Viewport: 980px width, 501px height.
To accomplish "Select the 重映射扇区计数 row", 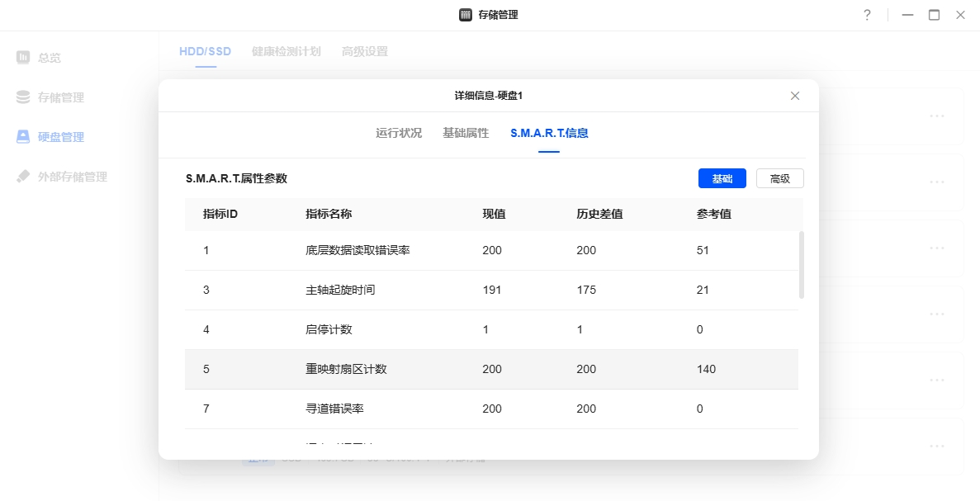I will [x=491, y=369].
